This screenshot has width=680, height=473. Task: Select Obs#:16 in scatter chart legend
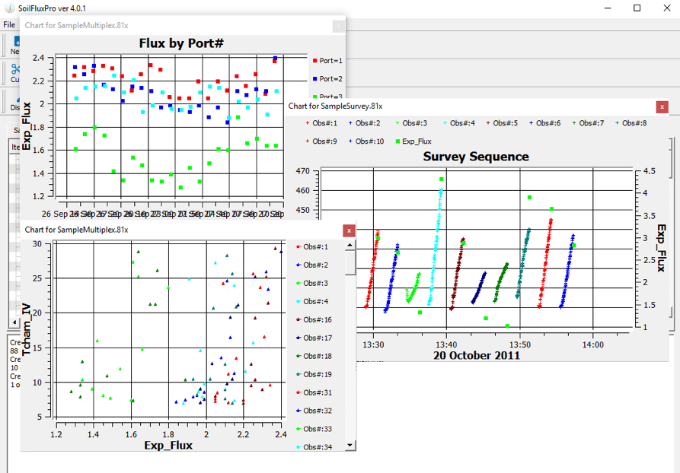[315, 319]
